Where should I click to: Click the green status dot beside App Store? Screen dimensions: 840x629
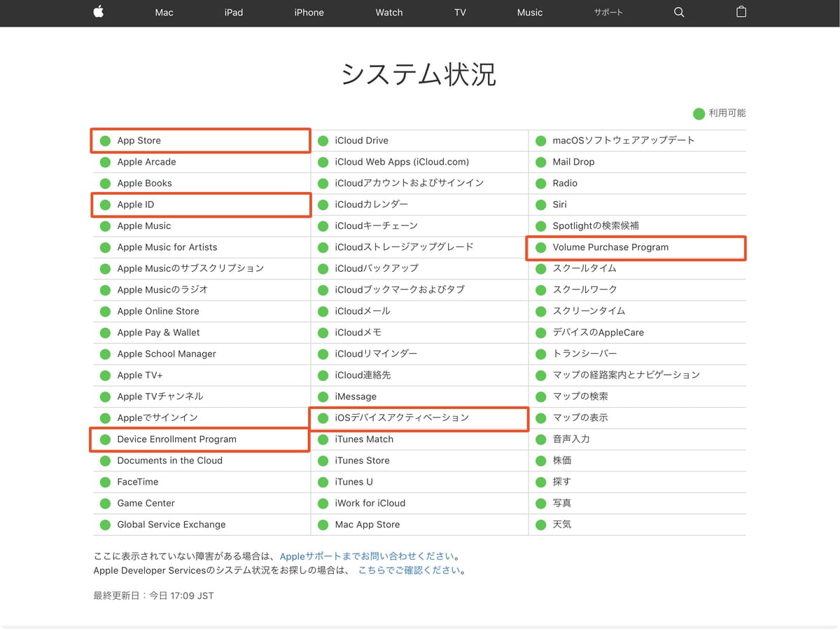click(105, 141)
